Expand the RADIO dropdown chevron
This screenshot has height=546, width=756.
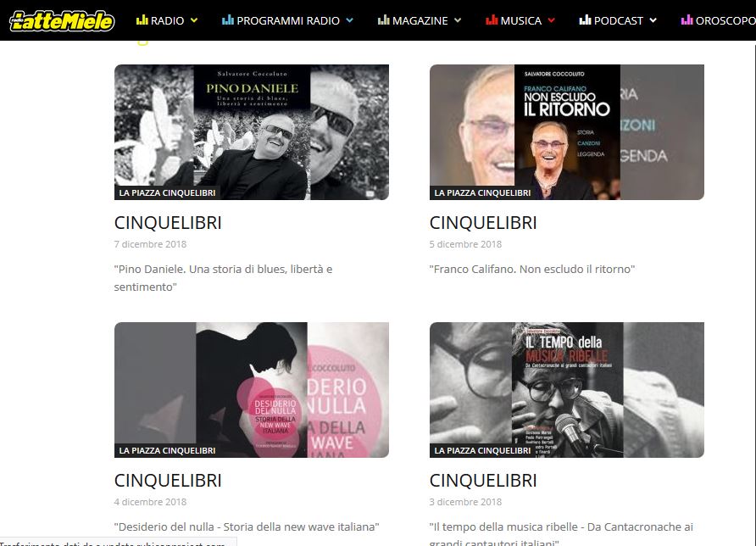click(194, 20)
